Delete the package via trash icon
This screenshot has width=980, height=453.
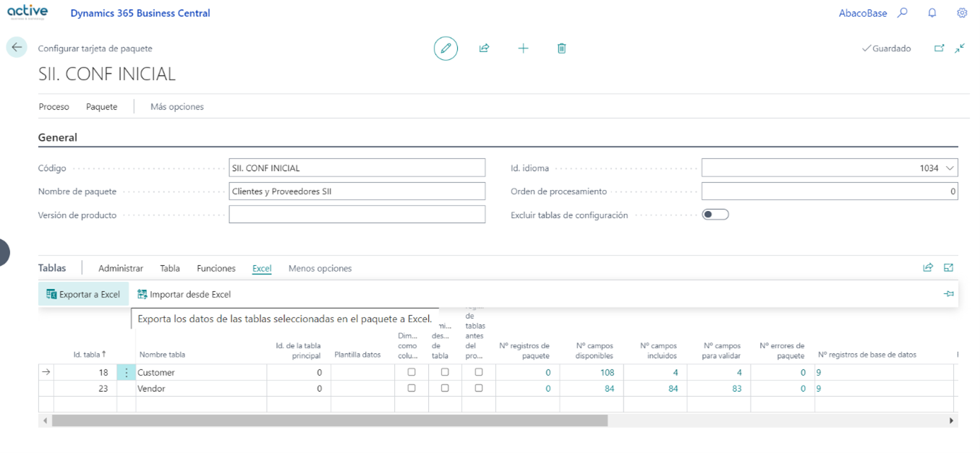(x=562, y=48)
